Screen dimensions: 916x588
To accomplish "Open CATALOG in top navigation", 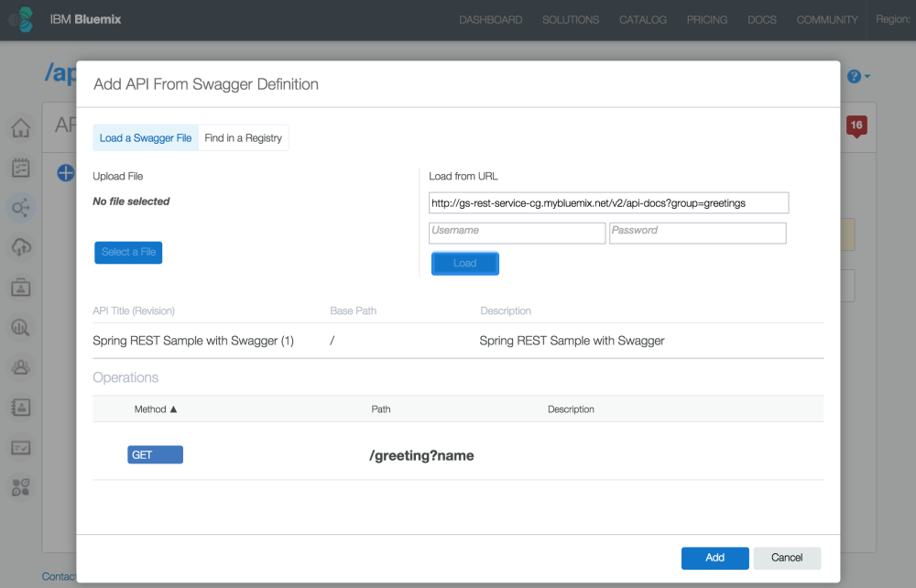I will tap(643, 20).
